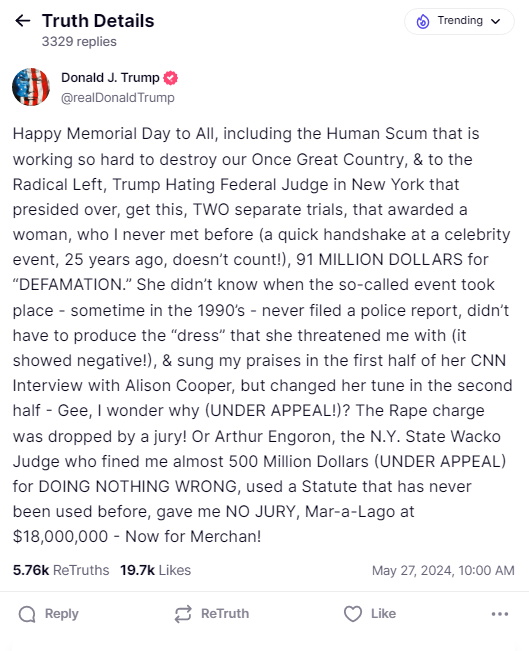This screenshot has width=529, height=651.
Task: Click the May 27, 2024 timestamp
Action: (443, 570)
